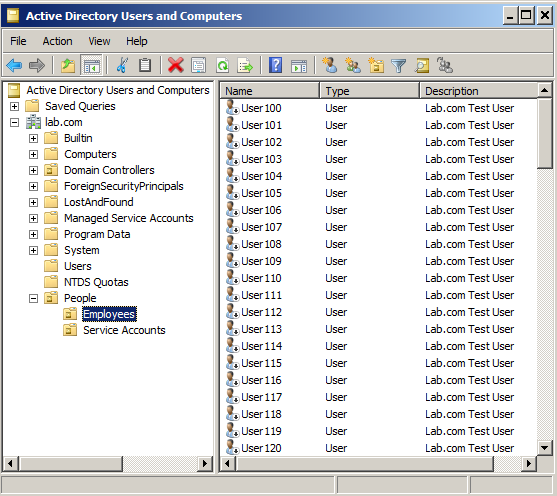Sort by the Type column header

(x=369, y=91)
